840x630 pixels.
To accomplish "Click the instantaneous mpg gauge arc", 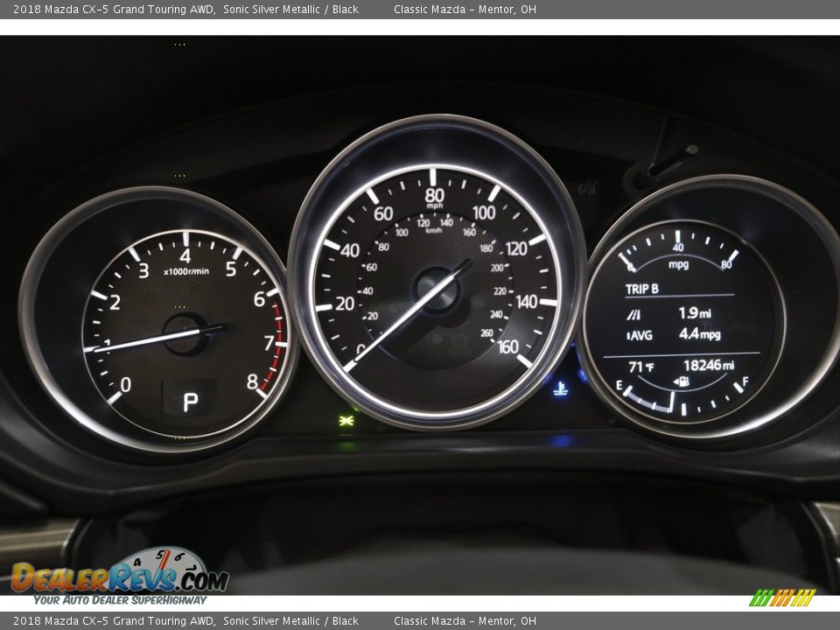I will (678, 247).
